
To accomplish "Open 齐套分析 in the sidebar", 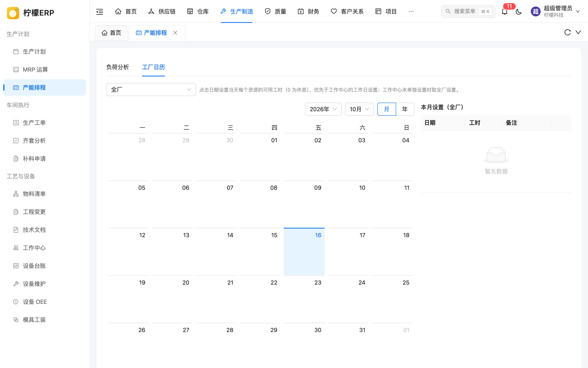I will 45,141.
